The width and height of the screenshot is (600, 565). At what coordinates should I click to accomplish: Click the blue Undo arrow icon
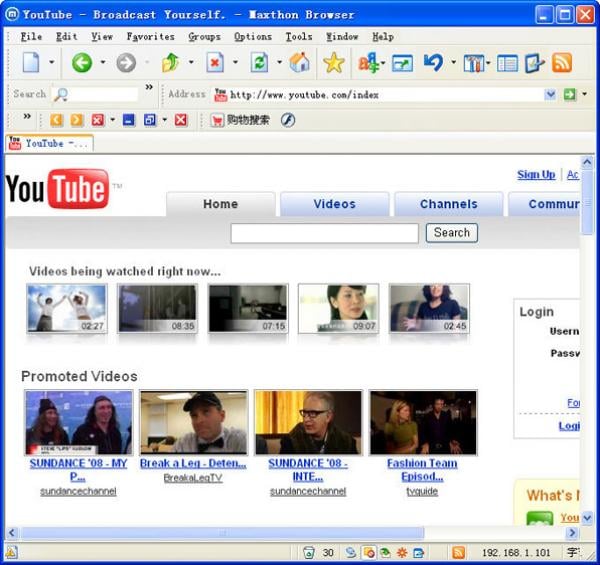(433, 63)
